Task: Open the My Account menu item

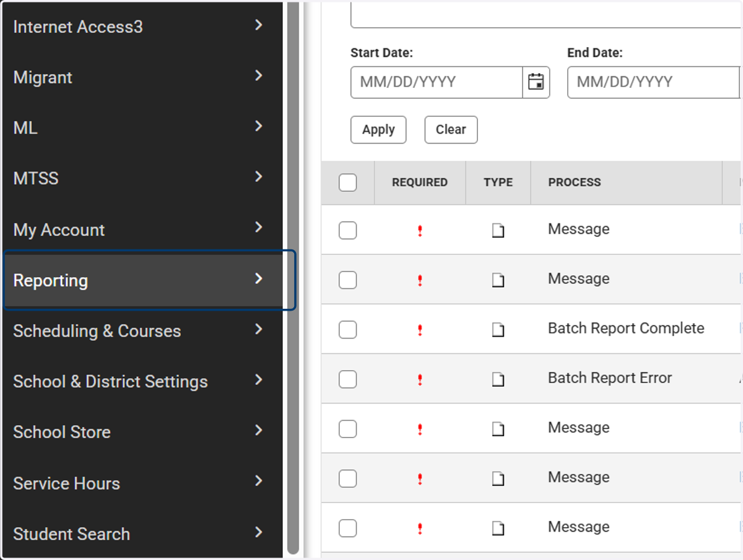Action: click(x=143, y=230)
